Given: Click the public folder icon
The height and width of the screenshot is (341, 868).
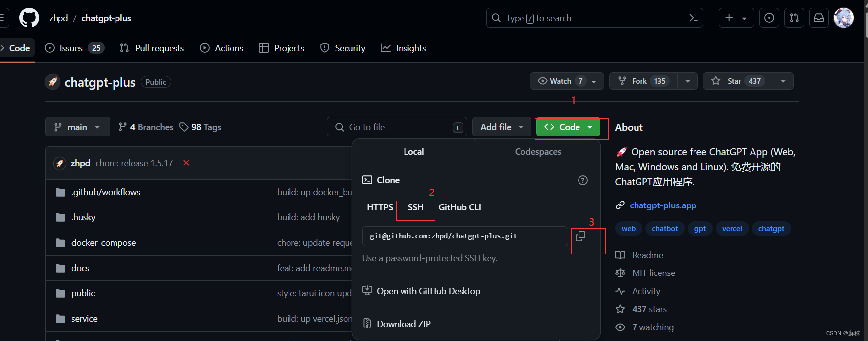Looking at the screenshot, I should point(60,293).
